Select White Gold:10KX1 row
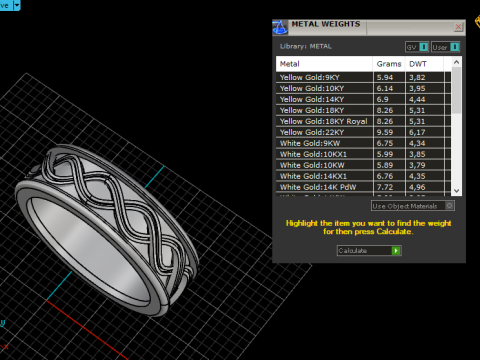Viewport: 480px width, 360px height. pyautogui.click(x=363, y=154)
